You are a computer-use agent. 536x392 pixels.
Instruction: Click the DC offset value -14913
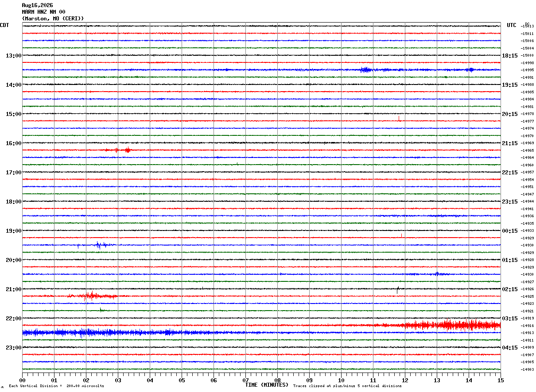click(527, 333)
